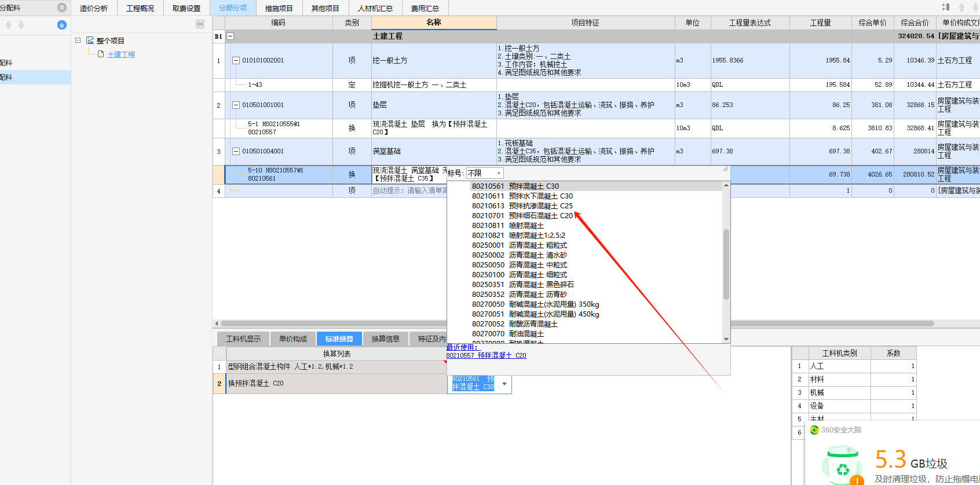The image size is (980, 485).
Task: Click the recent-use link 80210557 预拌混凝土 C20
Action: 486,355
